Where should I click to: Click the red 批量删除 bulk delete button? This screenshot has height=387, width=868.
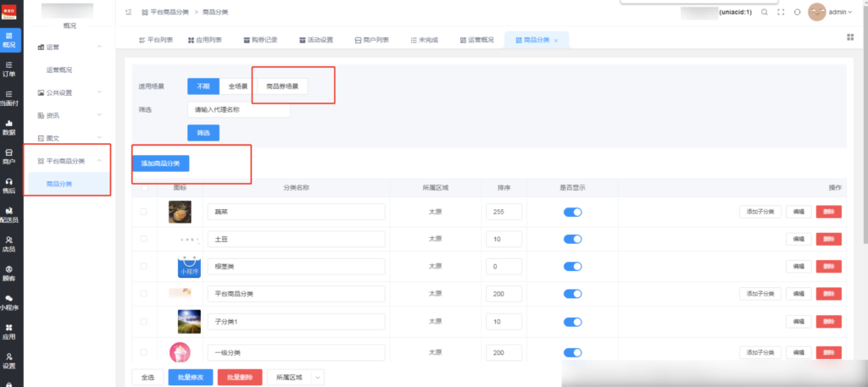coord(240,378)
